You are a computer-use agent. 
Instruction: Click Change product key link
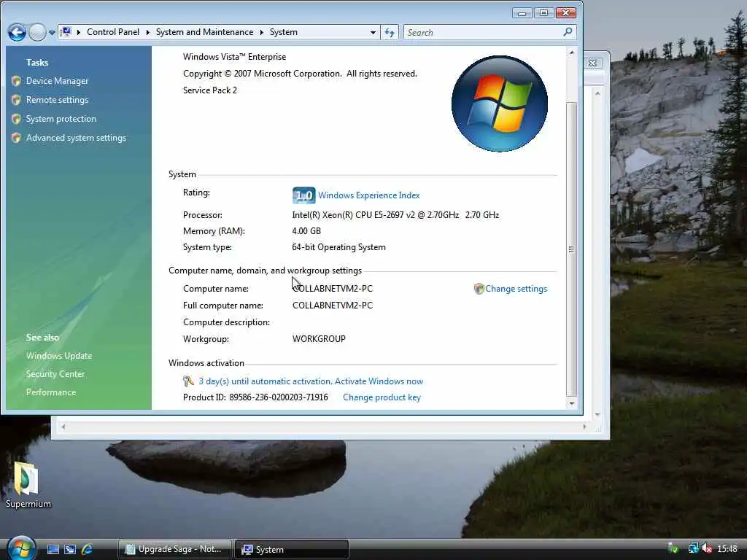pos(382,397)
